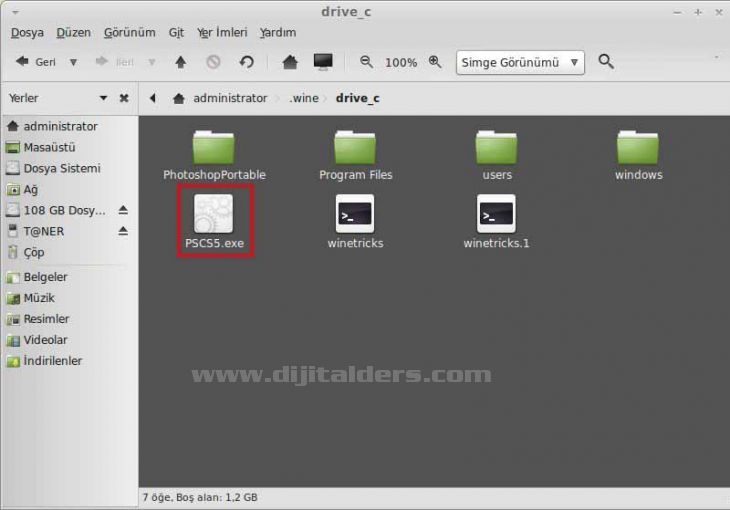Click the Up parent folder arrow icon
This screenshot has width=730, height=510.
(180, 62)
